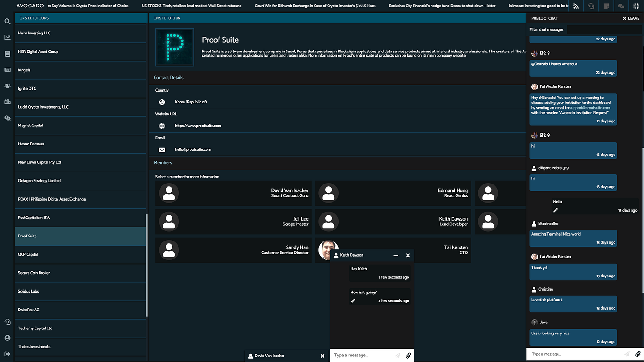Click the sign-out icon in the sidebar
This screenshot has height=362, width=644.
tap(7, 354)
